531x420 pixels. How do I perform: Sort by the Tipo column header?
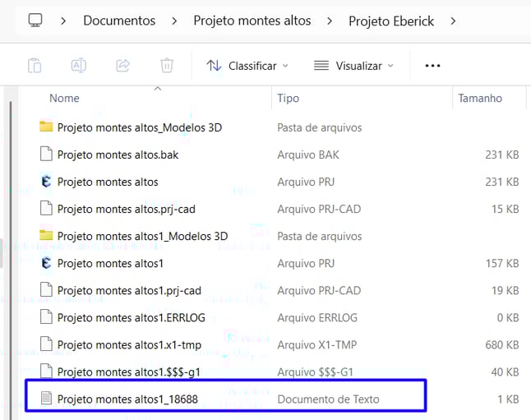point(288,98)
